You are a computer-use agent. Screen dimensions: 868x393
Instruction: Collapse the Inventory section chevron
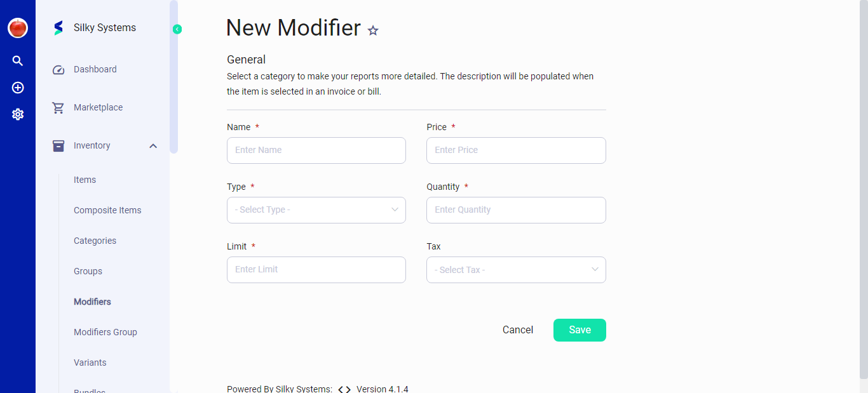click(153, 145)
